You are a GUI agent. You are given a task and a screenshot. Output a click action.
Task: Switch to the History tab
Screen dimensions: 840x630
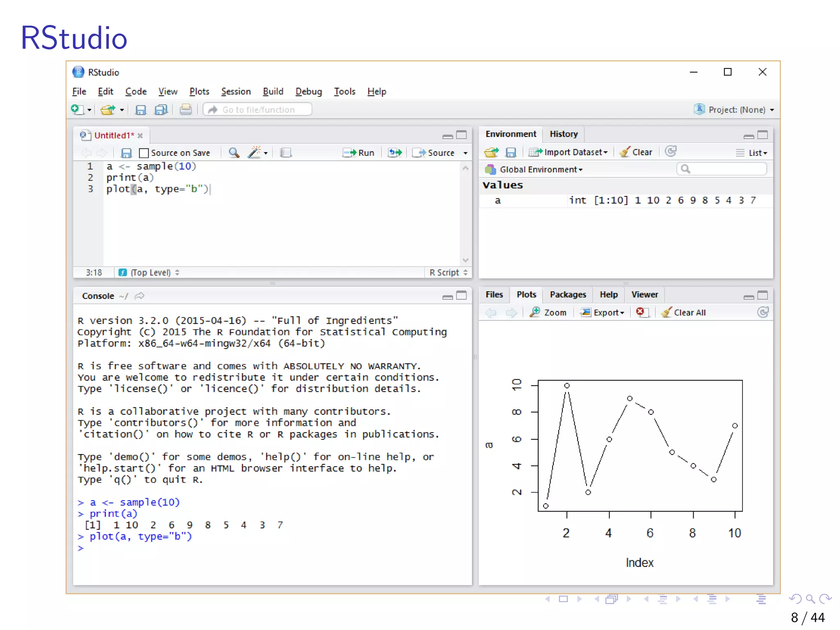(x=564, y=134)
